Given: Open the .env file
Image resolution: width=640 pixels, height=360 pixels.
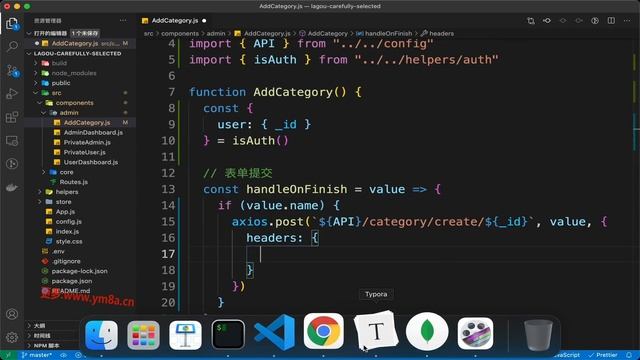Looking at the screenshot, I should (x=58, y=251).
